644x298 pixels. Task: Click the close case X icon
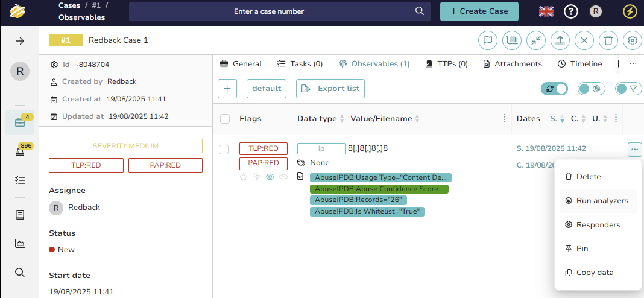pos(584,40)
